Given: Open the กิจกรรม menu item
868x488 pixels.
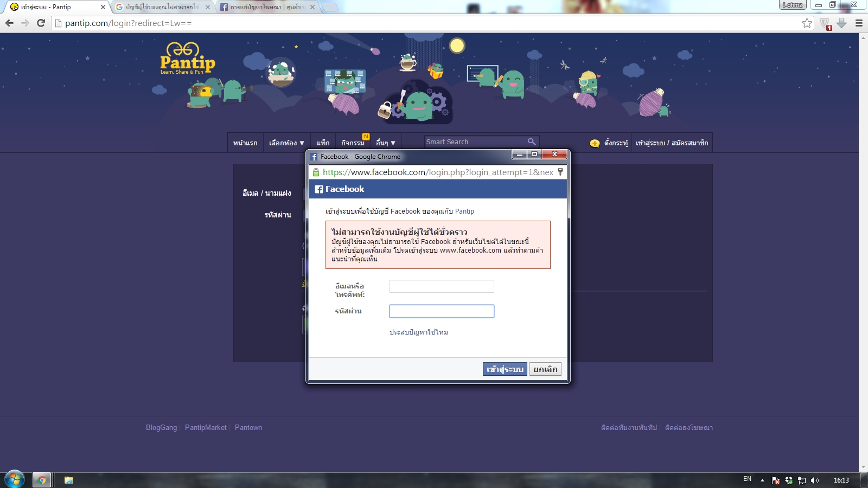Looking at the screenshot, I should point(353,143).
